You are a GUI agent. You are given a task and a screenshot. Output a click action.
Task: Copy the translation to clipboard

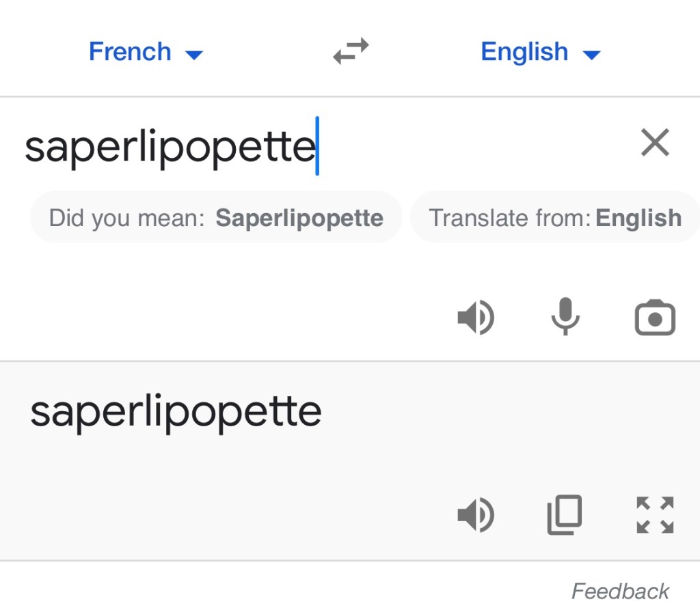(565, 514)
